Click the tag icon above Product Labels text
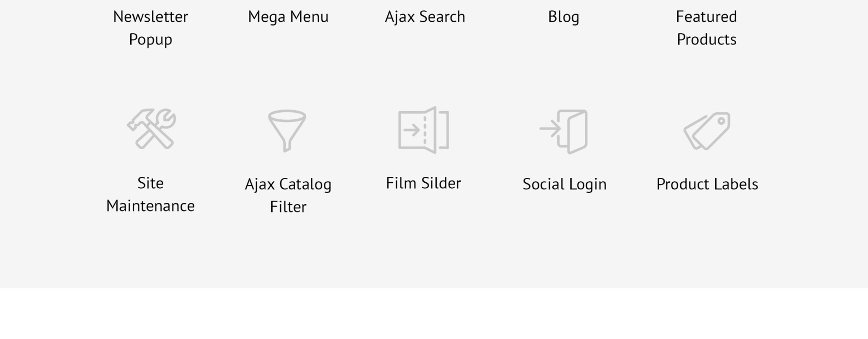Screen dimensions: 868x339 point(707,130)
